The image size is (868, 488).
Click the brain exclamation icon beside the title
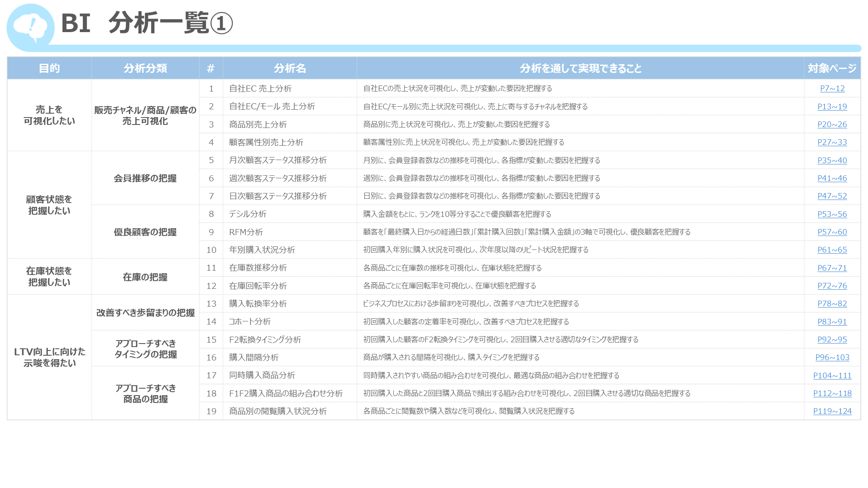30,27
